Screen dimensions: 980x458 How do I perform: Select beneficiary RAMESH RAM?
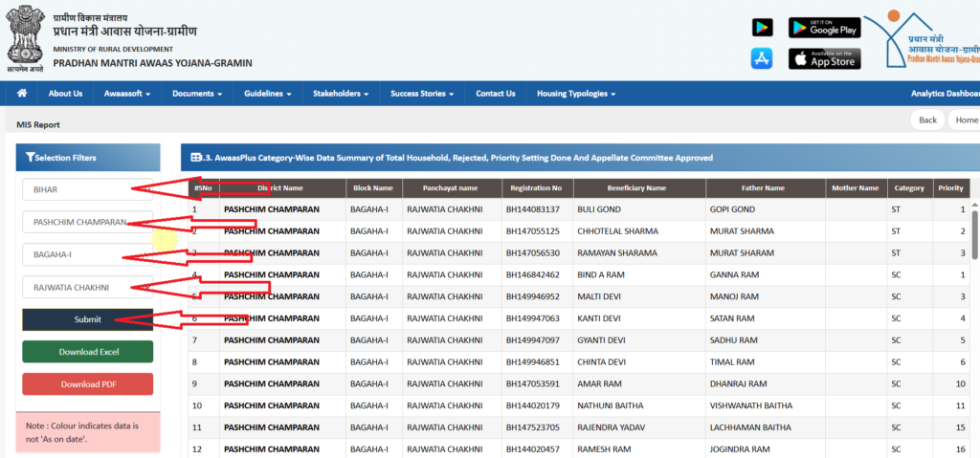603,450
